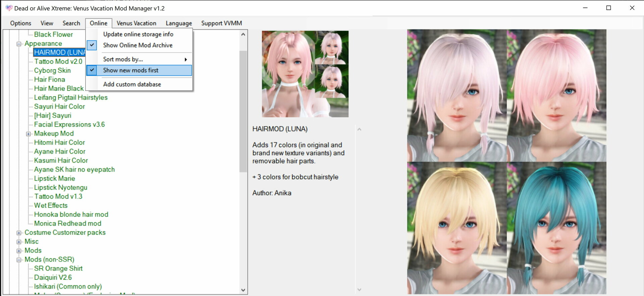
Task: Select Wet Effects mod
Action: 51,205
